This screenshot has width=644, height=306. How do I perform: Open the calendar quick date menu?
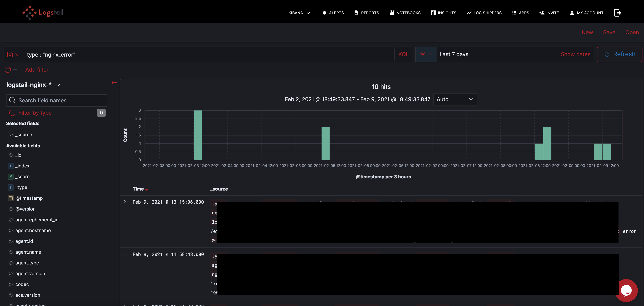426,54
